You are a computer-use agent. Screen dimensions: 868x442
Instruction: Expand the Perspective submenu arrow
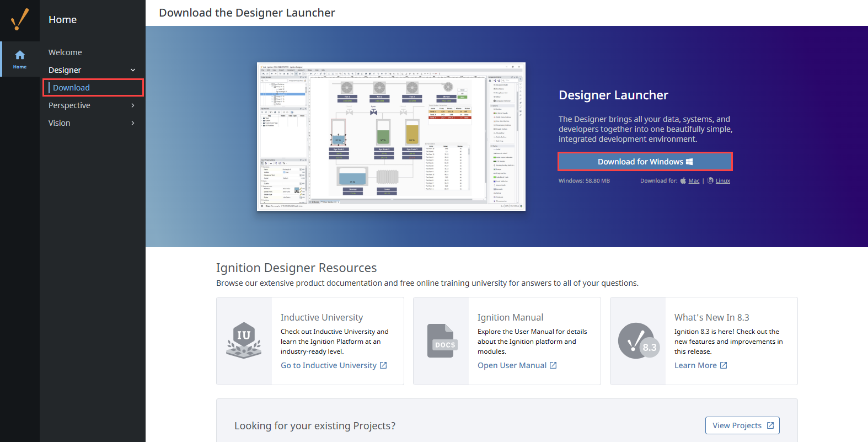[133, 105]
